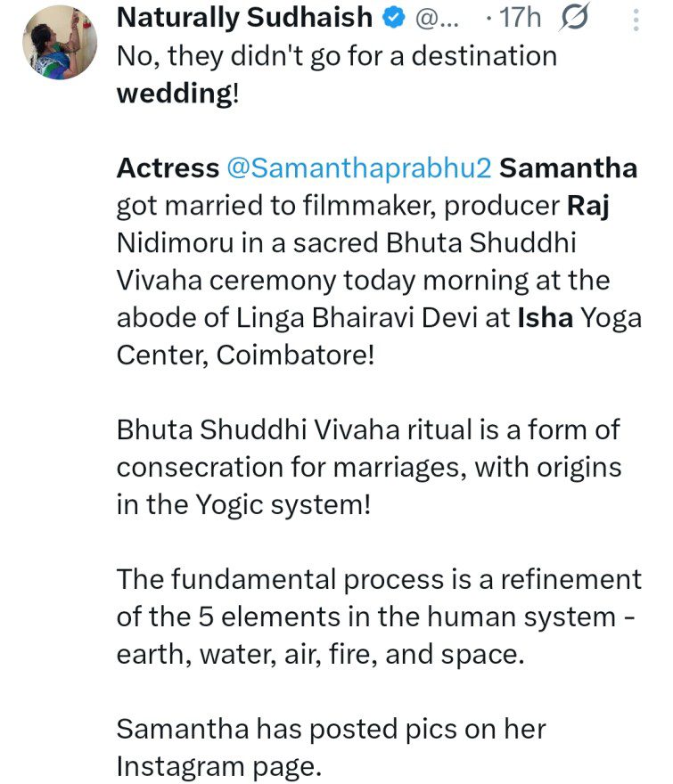Click the bold word "Isha"
Image resolution: width=673 pixels, height=784 pixels.
pos(546,318)
